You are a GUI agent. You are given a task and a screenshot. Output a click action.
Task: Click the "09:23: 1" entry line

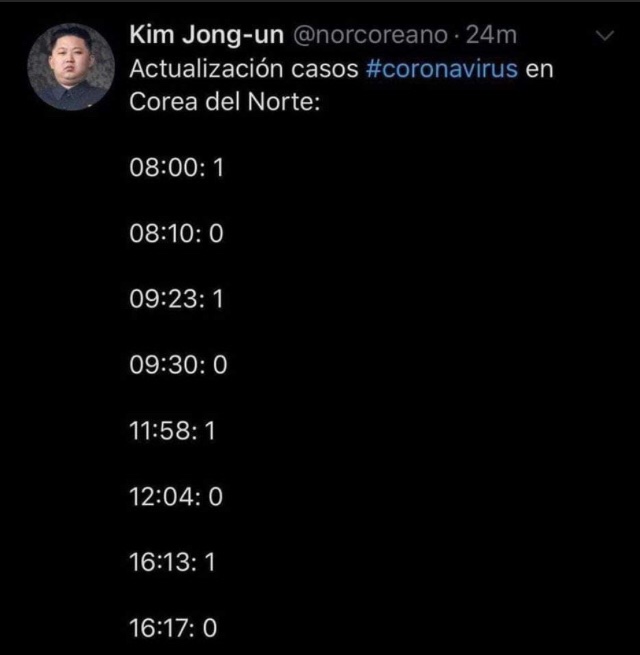(x=176, y=300)
